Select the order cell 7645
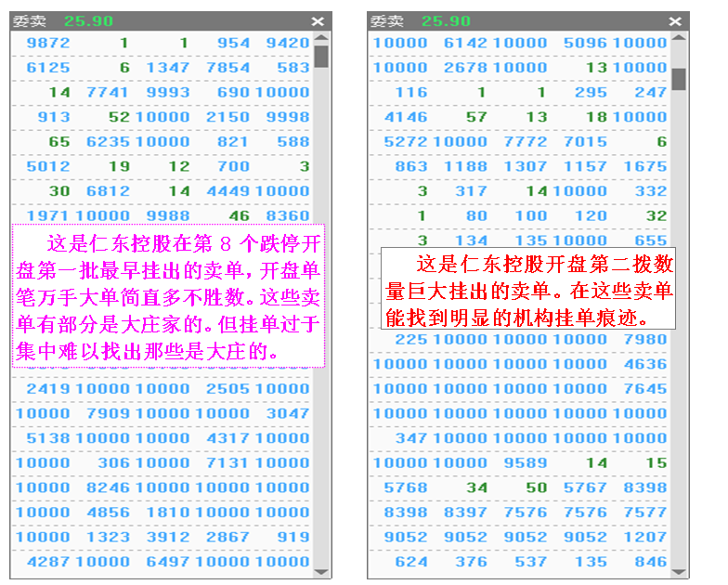Viewport: 728px width, 585px height. (x=645, y=388)
